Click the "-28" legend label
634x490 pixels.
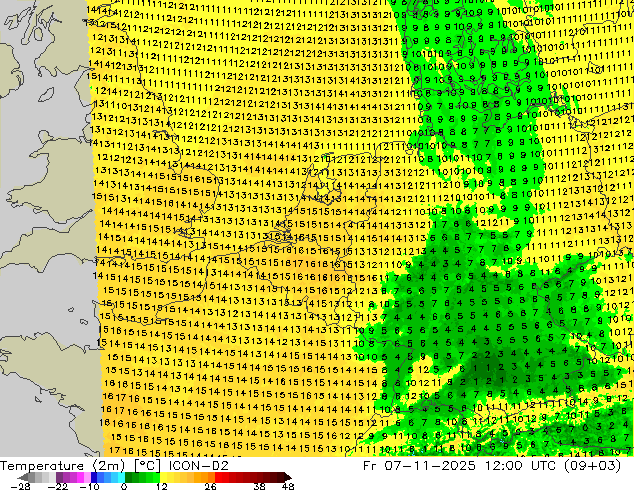pos(20,486)
